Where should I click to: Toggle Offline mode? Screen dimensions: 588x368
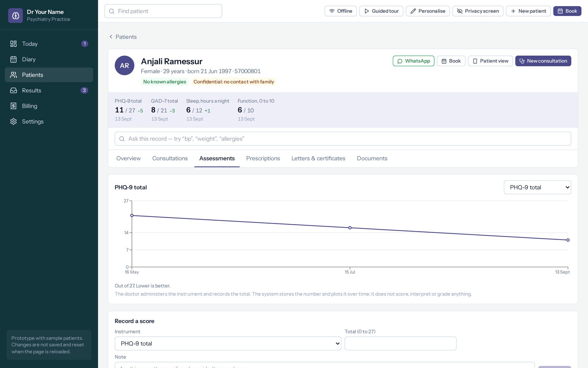[341, 11]
